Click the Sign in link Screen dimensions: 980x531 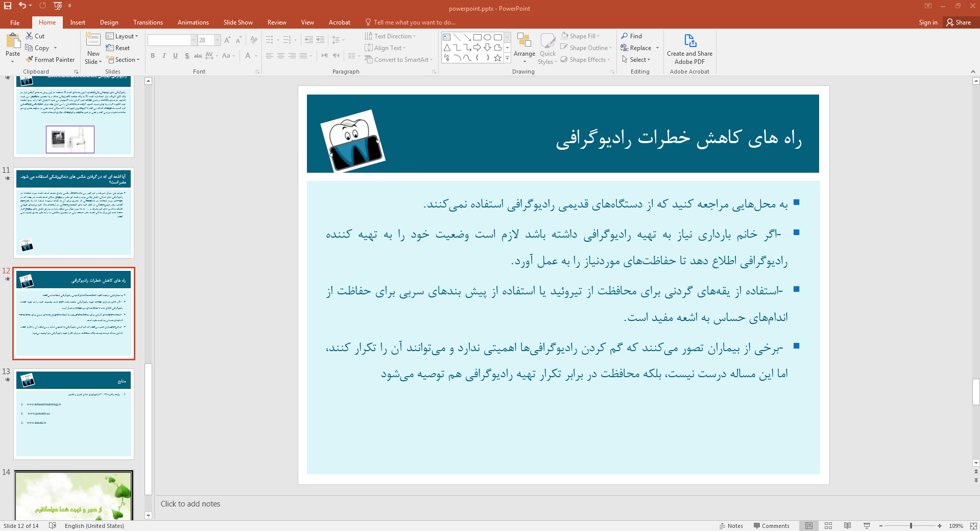coord(928,22)
